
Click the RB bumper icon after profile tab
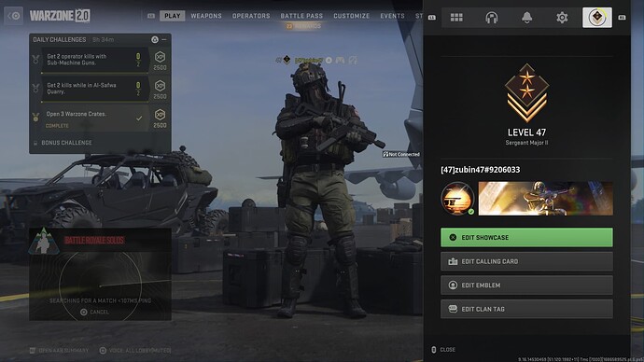622,17
